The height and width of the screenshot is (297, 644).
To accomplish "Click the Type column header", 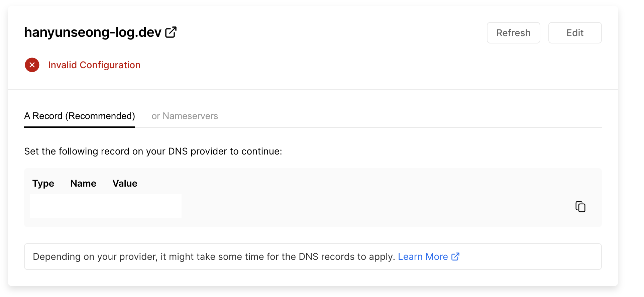I will [x=43, y=183].
